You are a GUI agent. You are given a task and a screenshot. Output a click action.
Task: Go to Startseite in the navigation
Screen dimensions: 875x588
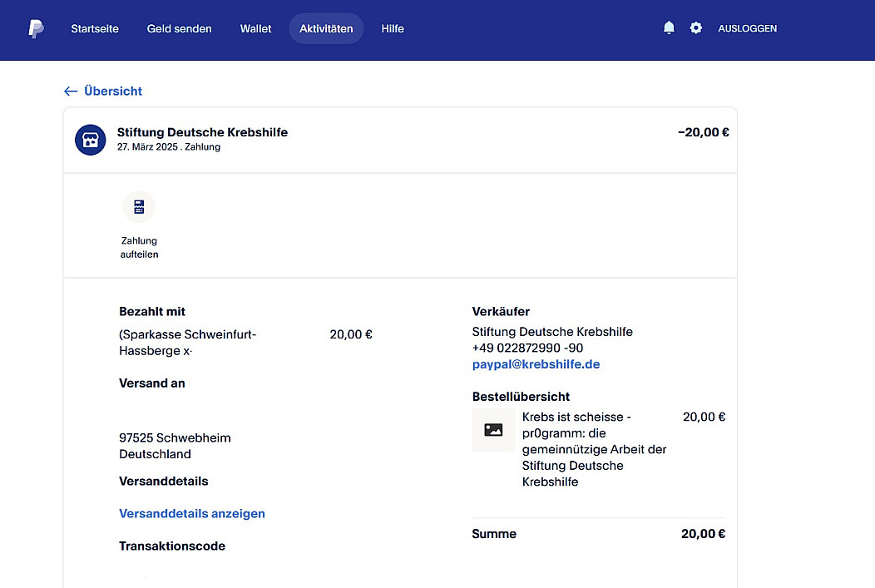pyautogui.click(x=95, y=28)
